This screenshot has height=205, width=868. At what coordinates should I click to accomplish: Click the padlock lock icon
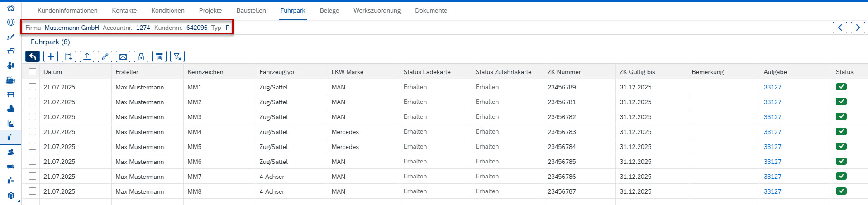[x=141, y=56]
